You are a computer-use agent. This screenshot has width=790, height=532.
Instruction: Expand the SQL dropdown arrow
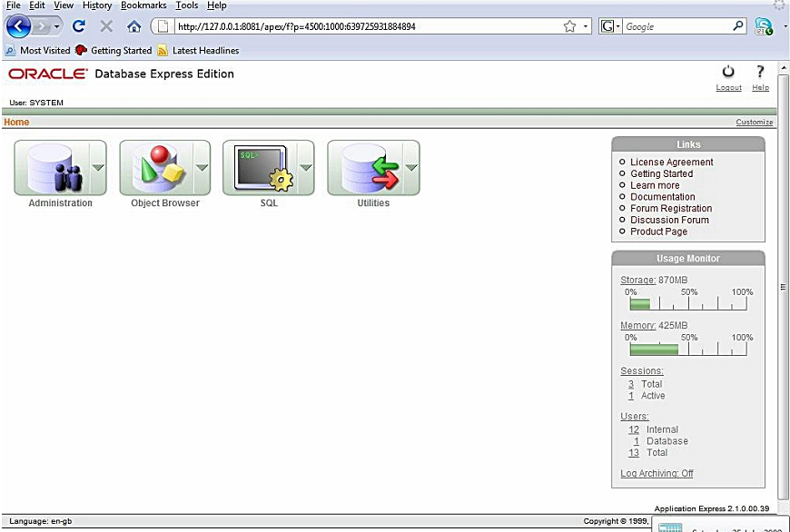pos(306,168)
